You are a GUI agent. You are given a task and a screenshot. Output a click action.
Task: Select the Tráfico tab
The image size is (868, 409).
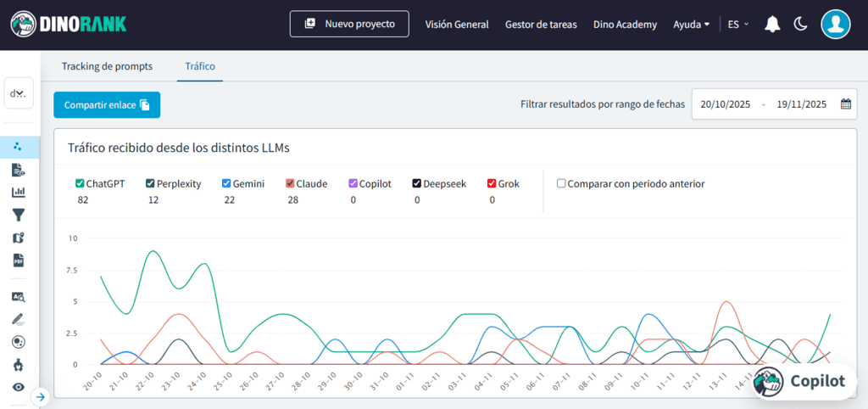pos(200,66)
